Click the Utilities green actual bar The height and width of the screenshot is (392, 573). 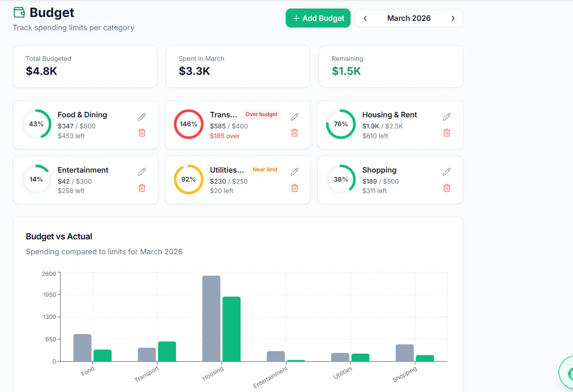(x=360, y=358)
